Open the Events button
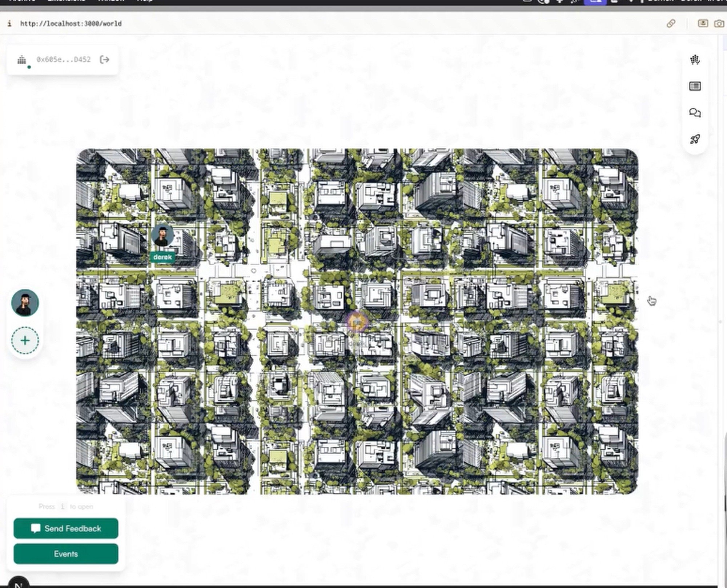727x588 pixels. (66, 554)
